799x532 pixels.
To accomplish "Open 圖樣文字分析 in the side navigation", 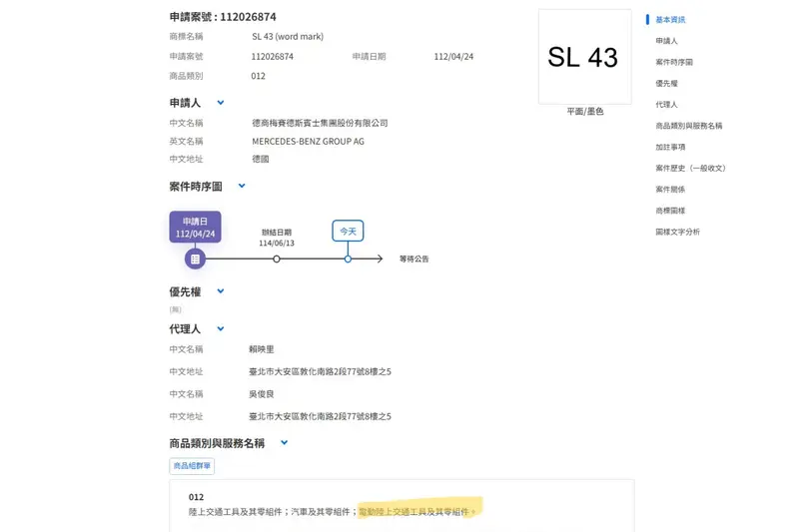I will (x=678, y=232).
